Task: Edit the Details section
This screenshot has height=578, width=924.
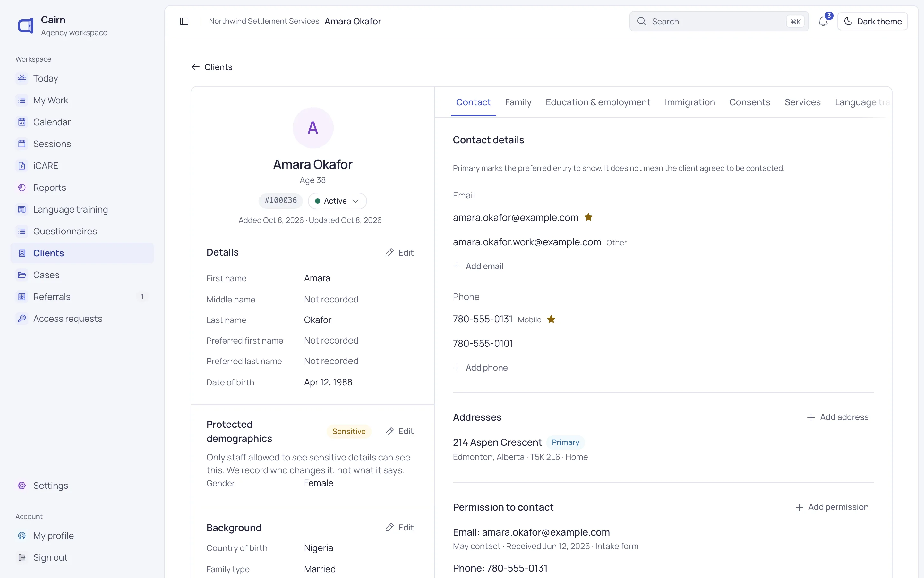Action: [x=399, y=253]
